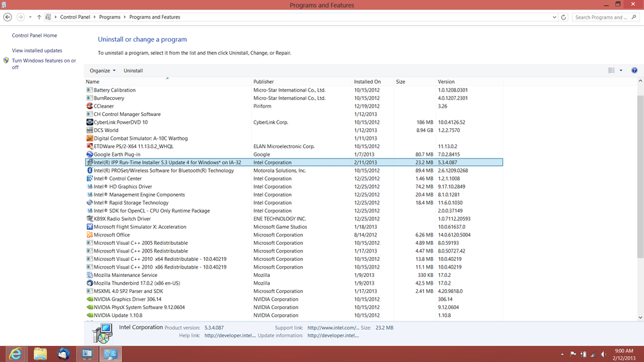
Task: Open File Explorer from taskbar
Action: coord(40,354)
